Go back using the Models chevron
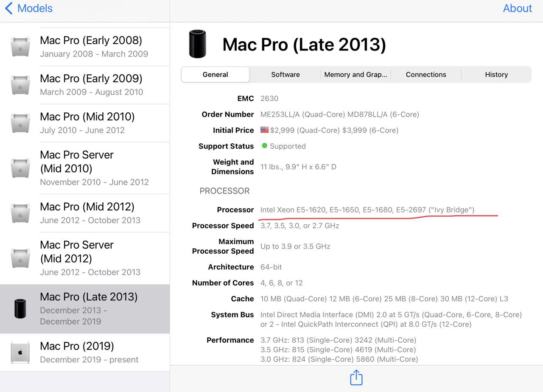 click(9, 8)
